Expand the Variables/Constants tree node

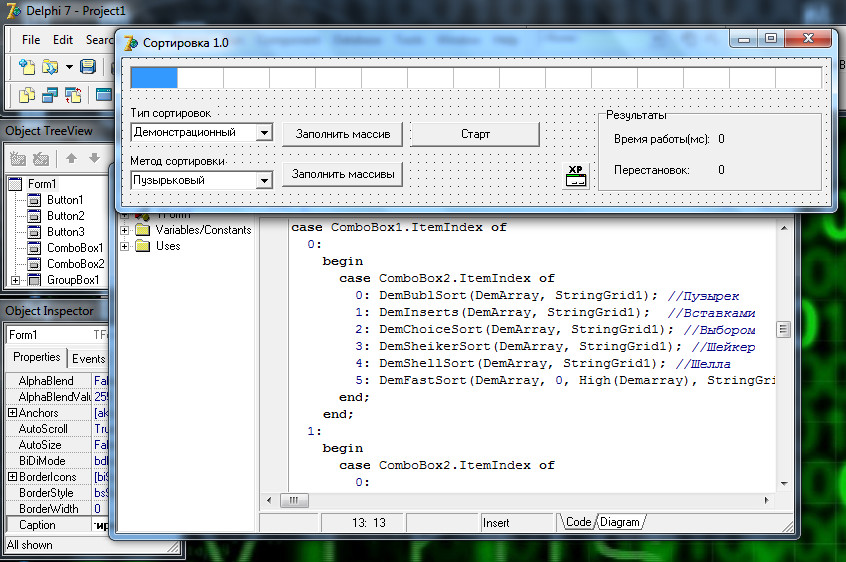125,230
